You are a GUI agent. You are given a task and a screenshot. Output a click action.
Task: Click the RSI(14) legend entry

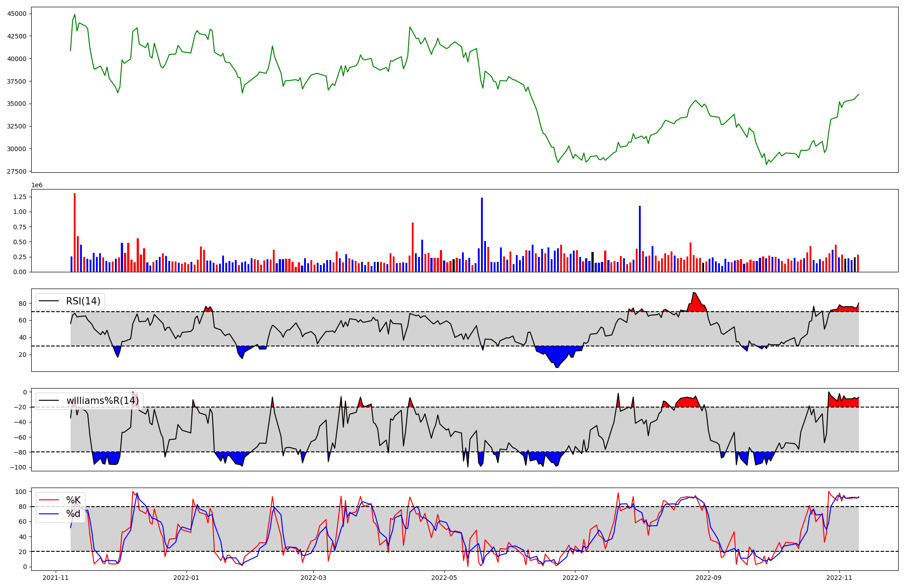(x=83, y=301)
